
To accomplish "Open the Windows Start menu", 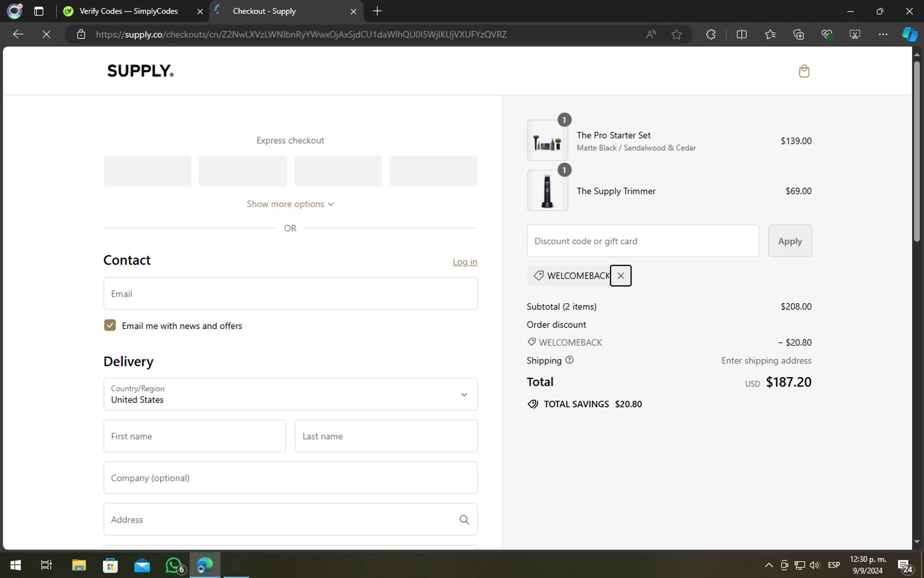I will [x=15, y=565].
